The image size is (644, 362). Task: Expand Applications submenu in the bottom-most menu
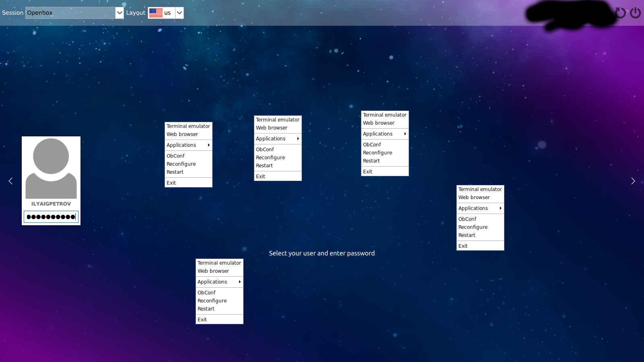coord(219,282)
